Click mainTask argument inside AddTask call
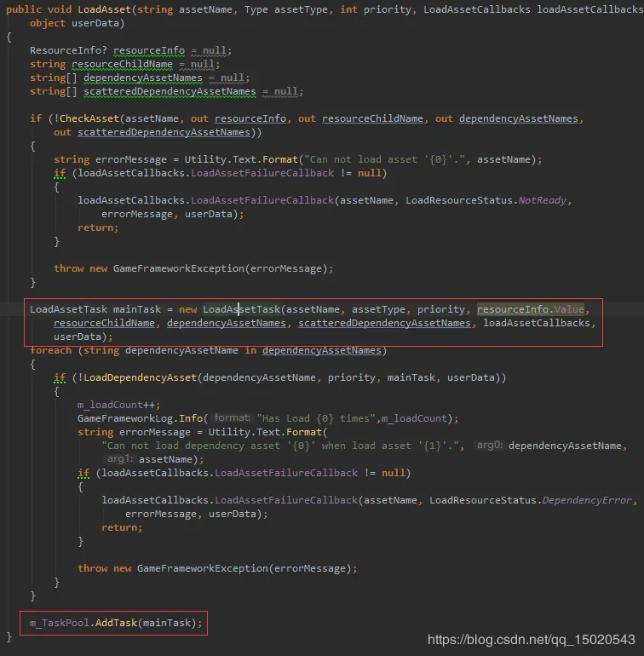644x656 pixels. pos(167,623)
